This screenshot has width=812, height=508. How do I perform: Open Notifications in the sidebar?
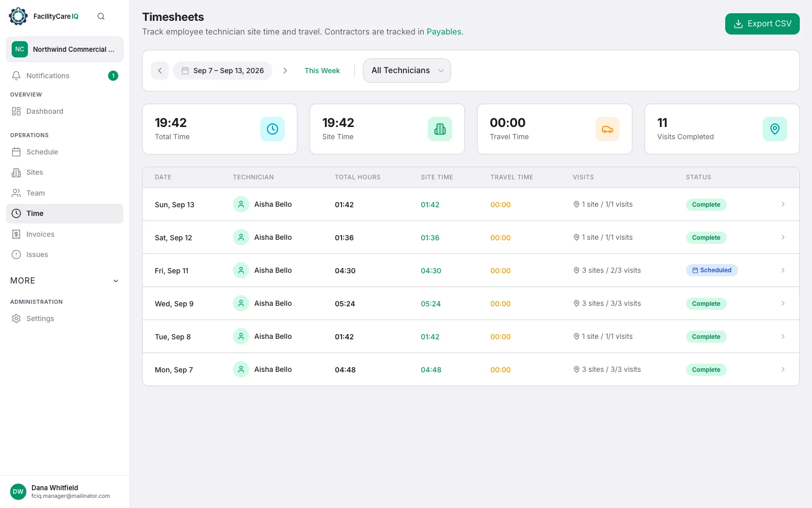point(64,76)
